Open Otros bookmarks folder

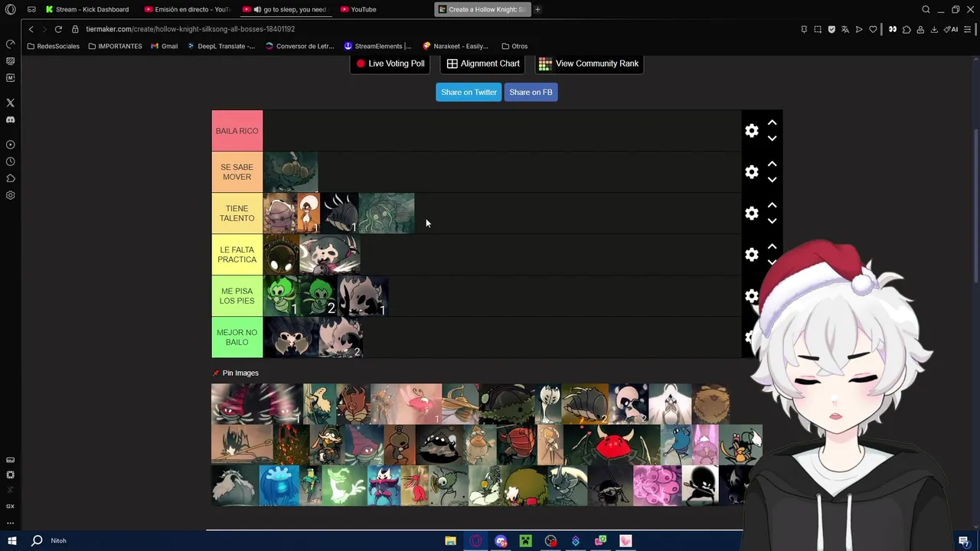tap(514, 46)
